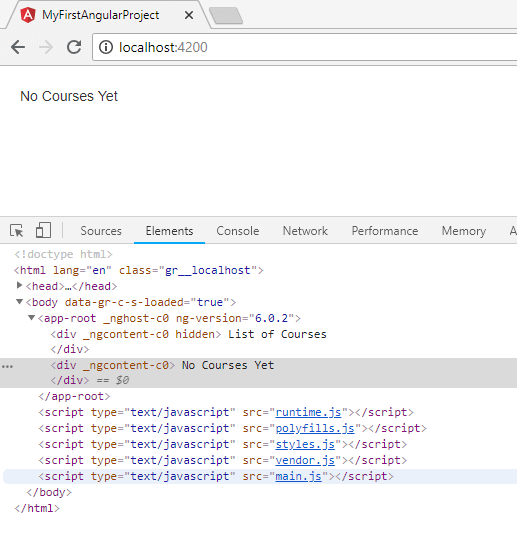Image resolution: width=517 pixels, height=541 pixels.
Task: Expand the head element node
Action: [19, 285]
